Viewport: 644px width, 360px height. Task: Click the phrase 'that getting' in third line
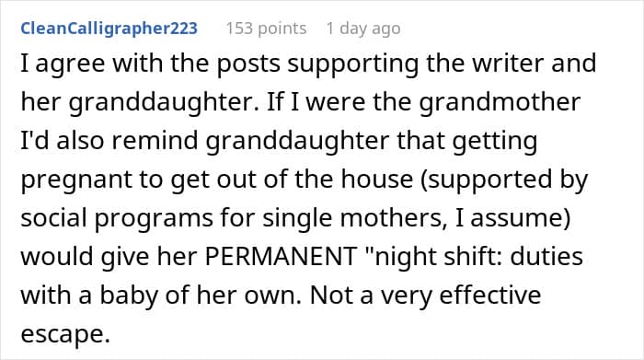pos(467,141)
